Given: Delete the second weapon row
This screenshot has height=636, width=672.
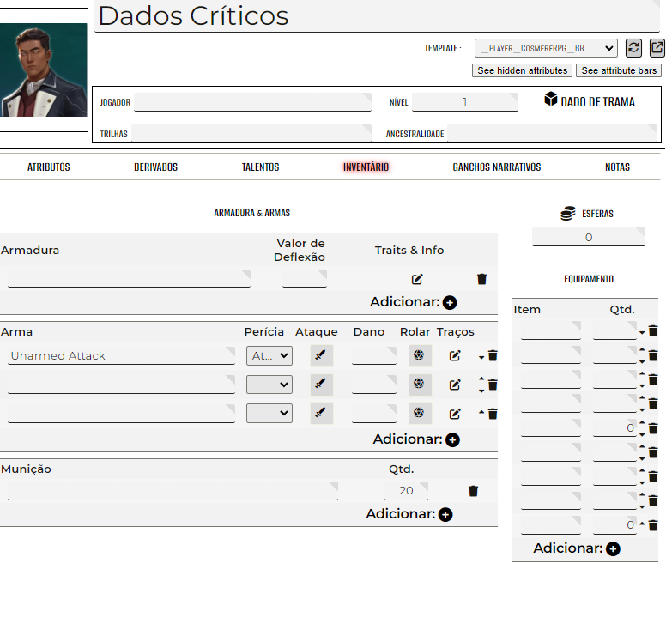Looking at the screenshot, I should [x=493, y=385].
